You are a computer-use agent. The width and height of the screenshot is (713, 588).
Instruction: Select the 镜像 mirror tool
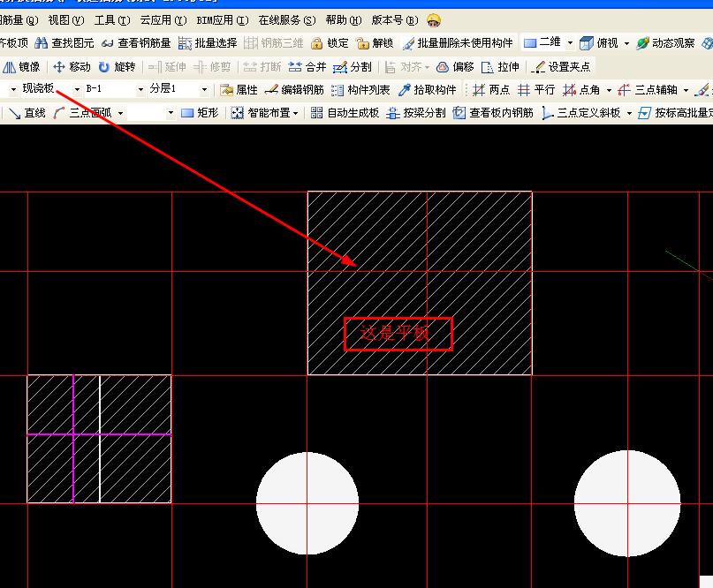coord(21,67)
